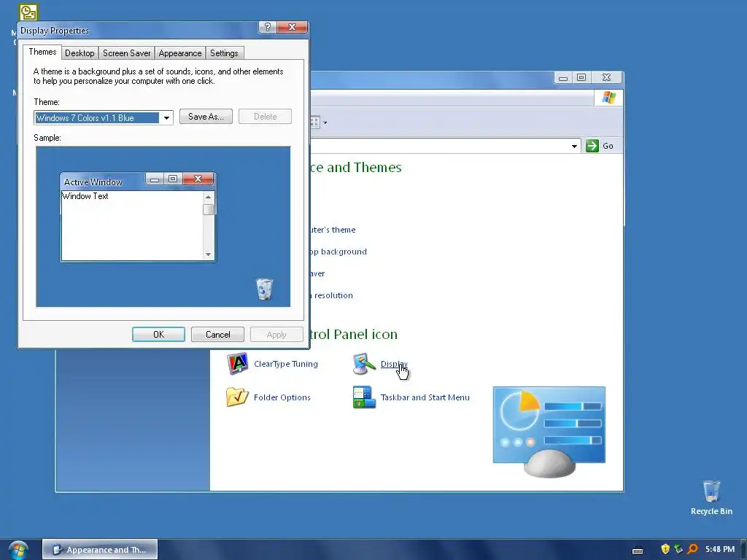The width and height of the screenshot is (747, 560).
Task: Click the desktop icon at top-left corner
Action: pyautogui.click(x=28, y=12)
